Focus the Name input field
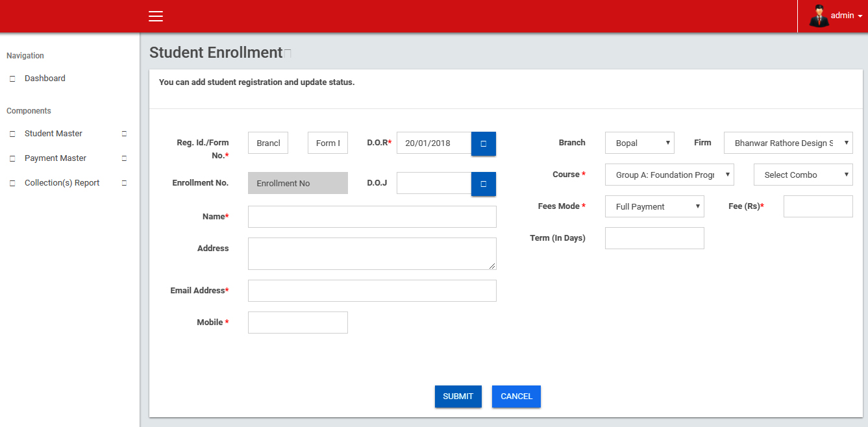This screenshot has width=868, height=427. 372,217
